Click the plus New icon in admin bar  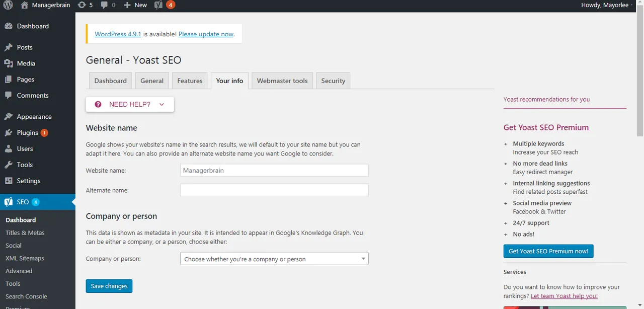coord(127,5)
